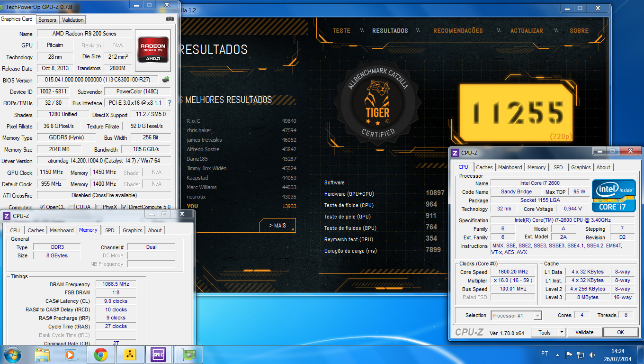Viewport: 644px width, 364px height.
Task: Click the BIOS save chip icon in GPU-Z
Action: click(166, 80)
